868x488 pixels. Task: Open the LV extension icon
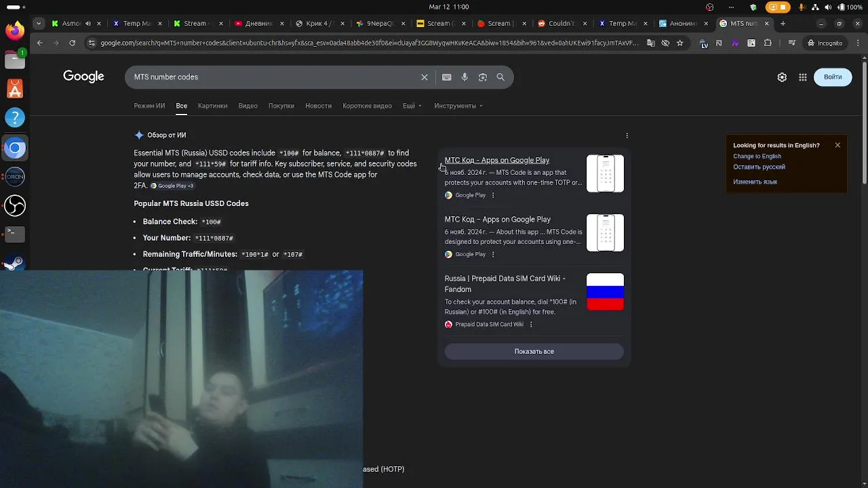(x=704, y=43)
